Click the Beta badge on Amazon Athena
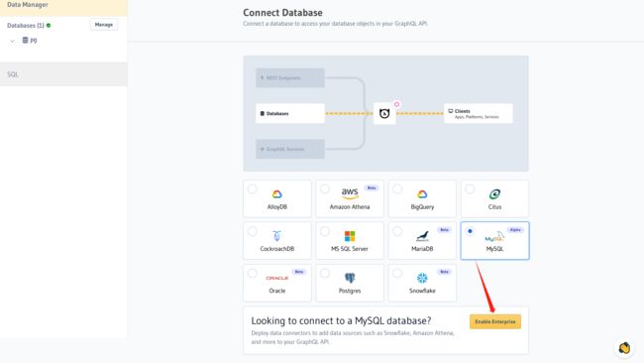 click(372, 187)
